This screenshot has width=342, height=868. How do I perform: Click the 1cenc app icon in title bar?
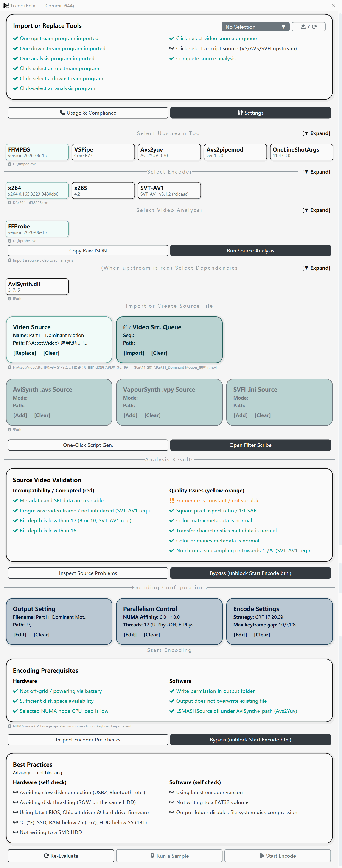tap(6, 6)
